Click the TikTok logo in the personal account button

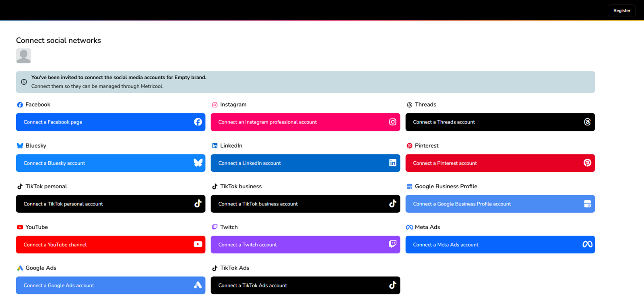(198, 203)
